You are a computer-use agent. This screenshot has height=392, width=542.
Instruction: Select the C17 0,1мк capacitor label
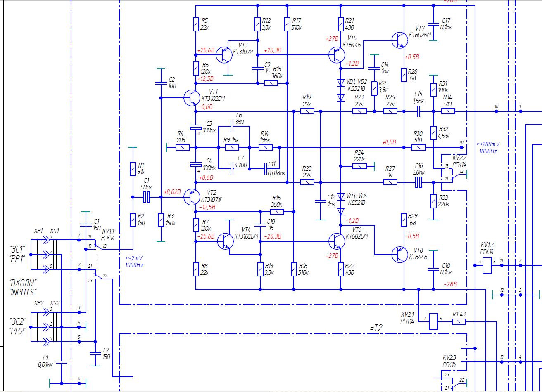(x=447, y=24)
